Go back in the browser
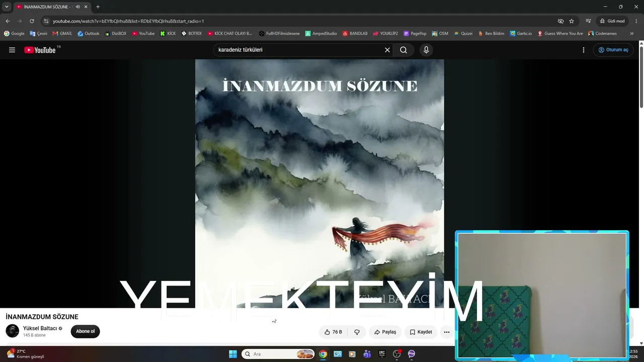 click(x=8, y=21)
